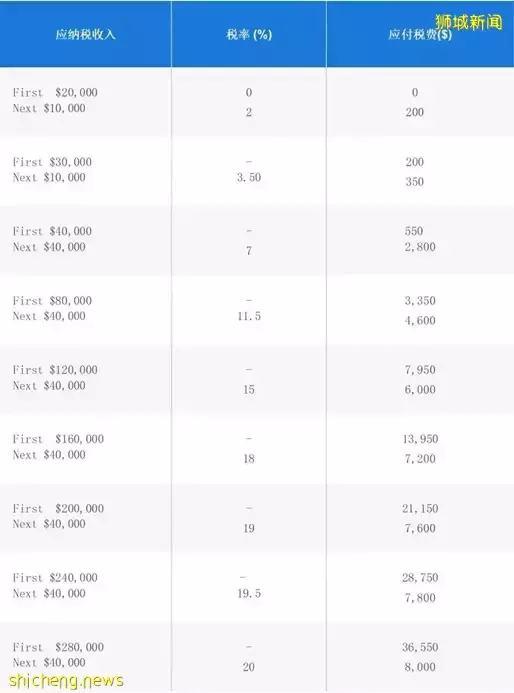The width and height of the screenshot is (514, 693).
Task: Click the 狮城新闻 watermark text
Action: click(x=469, y=22)
